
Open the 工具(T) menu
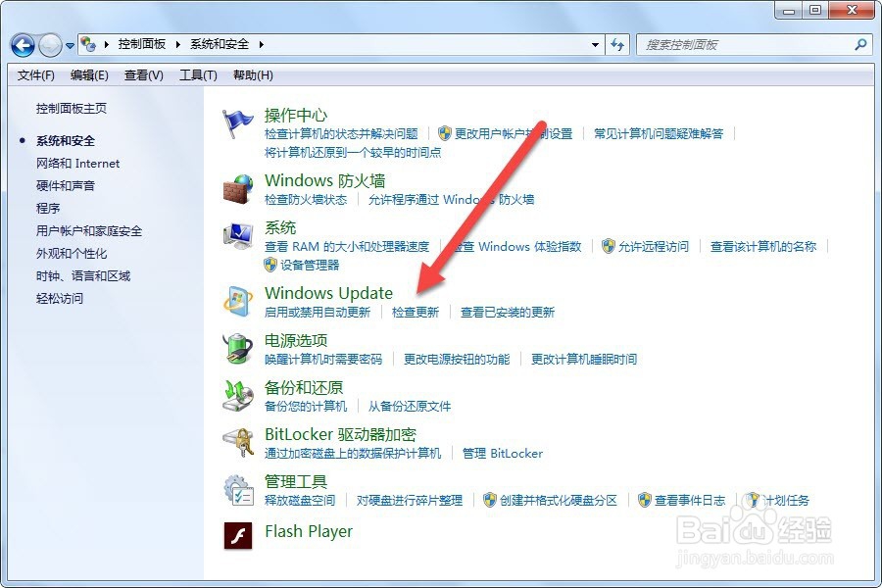(199, 75)
